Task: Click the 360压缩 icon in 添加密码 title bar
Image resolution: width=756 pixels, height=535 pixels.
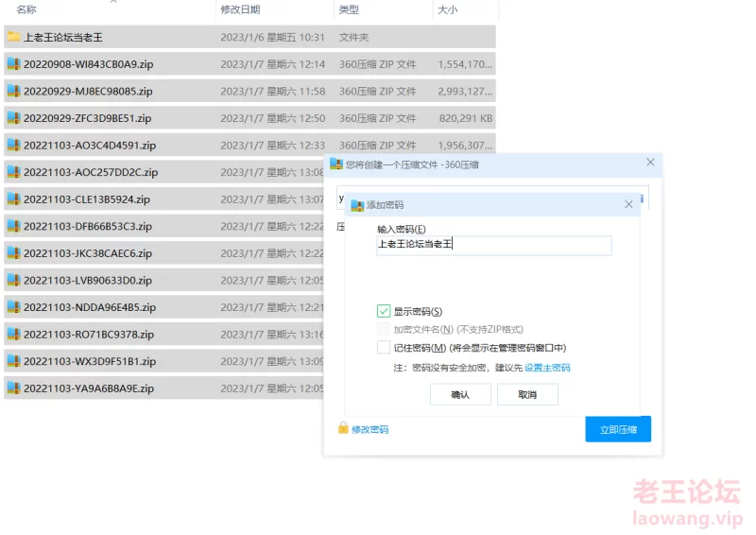Action: (357, 205)
